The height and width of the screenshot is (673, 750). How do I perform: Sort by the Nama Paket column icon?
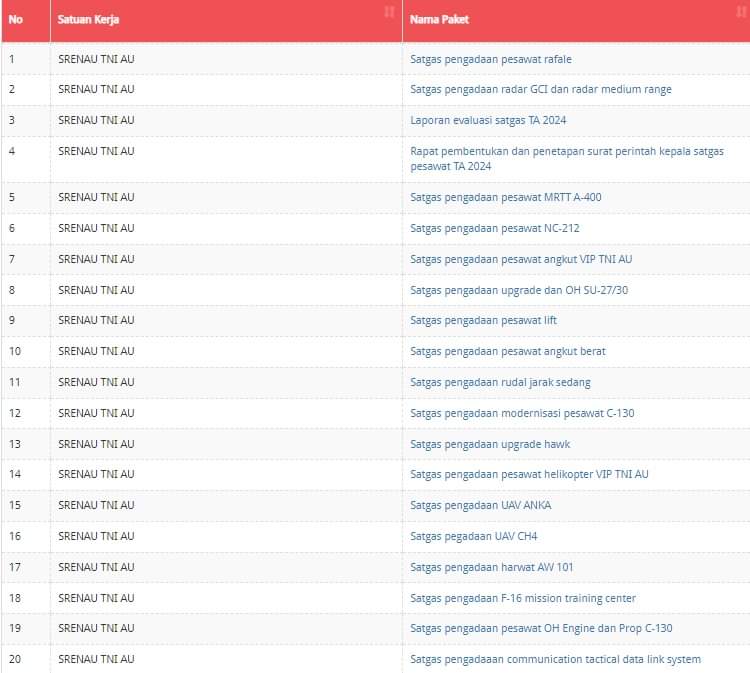pyautogui.click(x=741, y=12)
